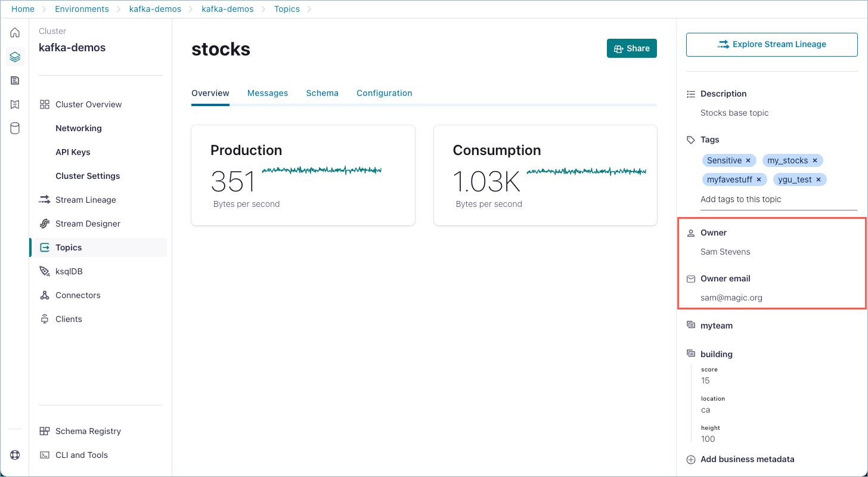Image resolution: width=868 pixels, height=477 pixels.
Task: Click Explore Stream Lineage button
Action: (x=771, y=44)
